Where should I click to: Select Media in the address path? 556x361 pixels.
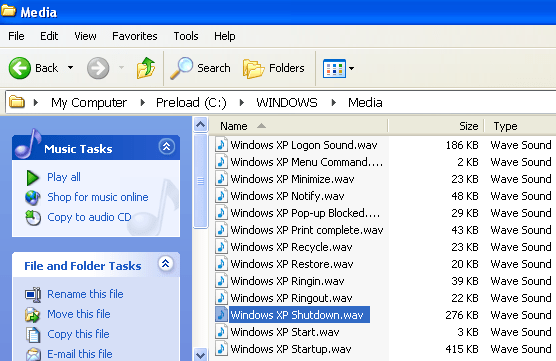[x=365, y=102]
